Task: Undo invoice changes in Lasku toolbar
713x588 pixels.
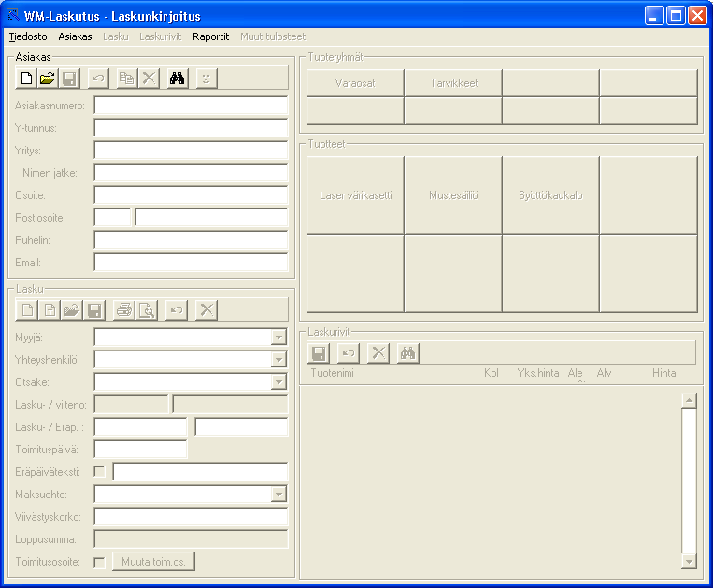Action: pyautogui.click(x=177, y=310)
